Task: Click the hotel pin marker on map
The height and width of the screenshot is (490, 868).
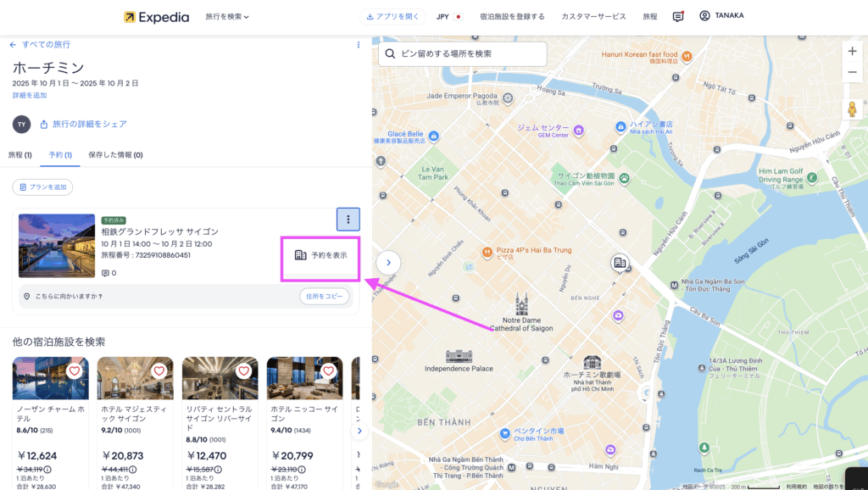Action: point(620,263)
